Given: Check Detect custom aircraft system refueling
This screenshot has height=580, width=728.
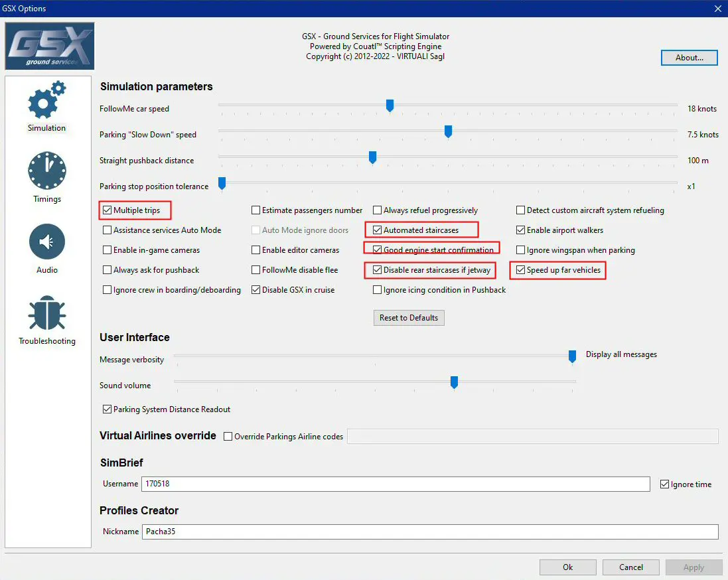Looking at the screenshot, I should point(521,210).
